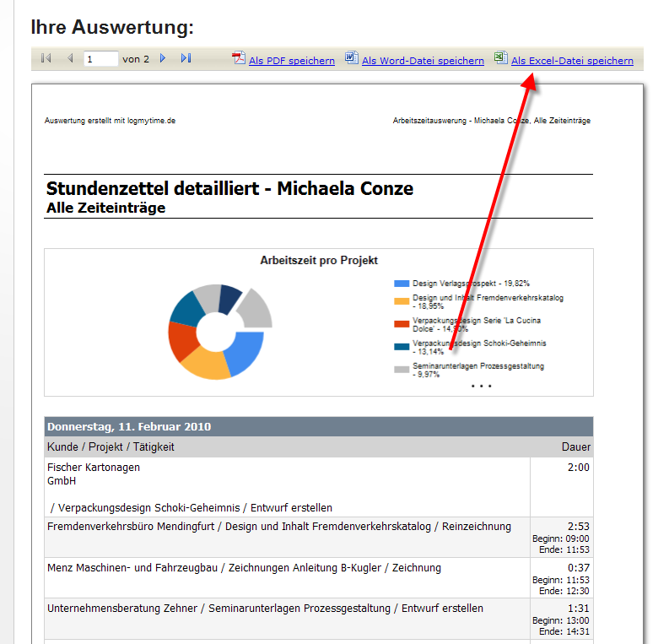This screenshot has height=644, width=669.
Task: Go to previous report page arrow
Action: (70, 58)
